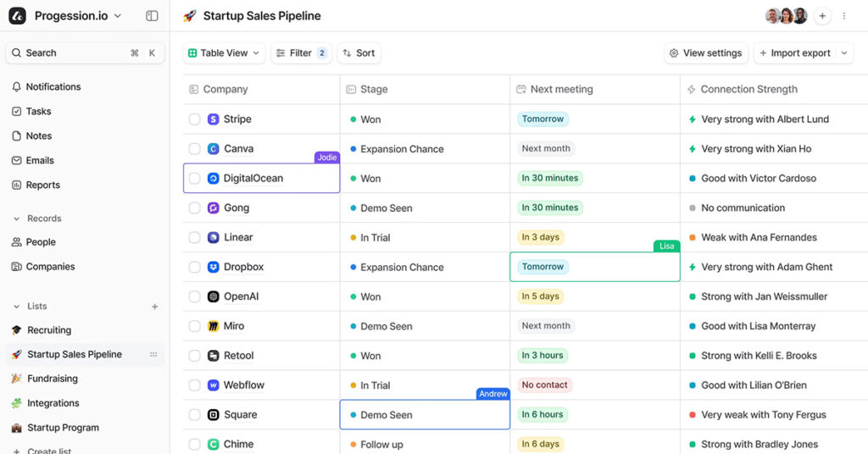Click the Notifications bell icon
Image resolution: width=868 pixels, height=454 pixels.
(x=16, y=87)
